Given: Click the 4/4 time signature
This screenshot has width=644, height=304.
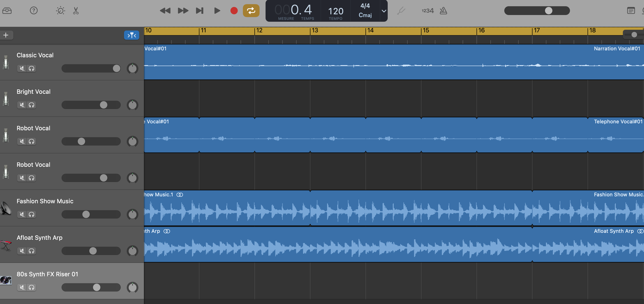Looking at the screenshot, I should pos(365,6).
